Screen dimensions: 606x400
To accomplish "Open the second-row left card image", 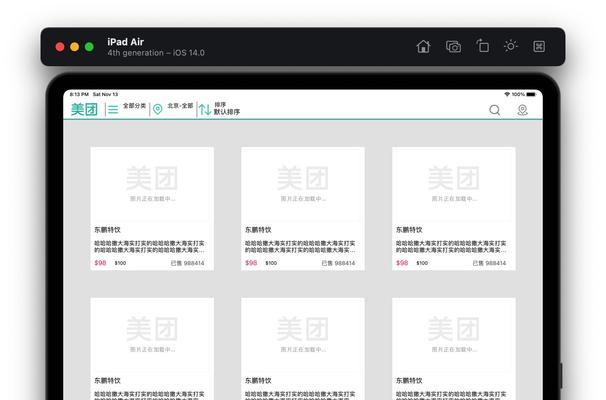I will pyautogui.click(x=152, y=335).
